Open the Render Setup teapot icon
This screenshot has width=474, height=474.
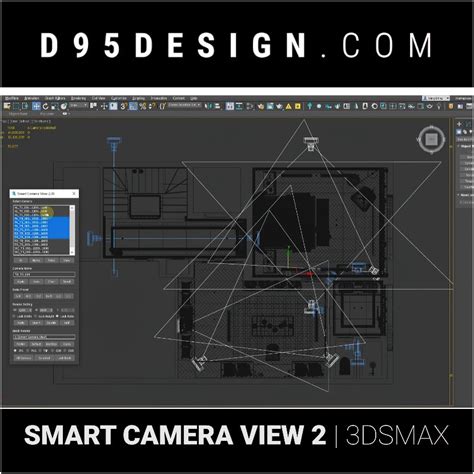tap(260, 106)
